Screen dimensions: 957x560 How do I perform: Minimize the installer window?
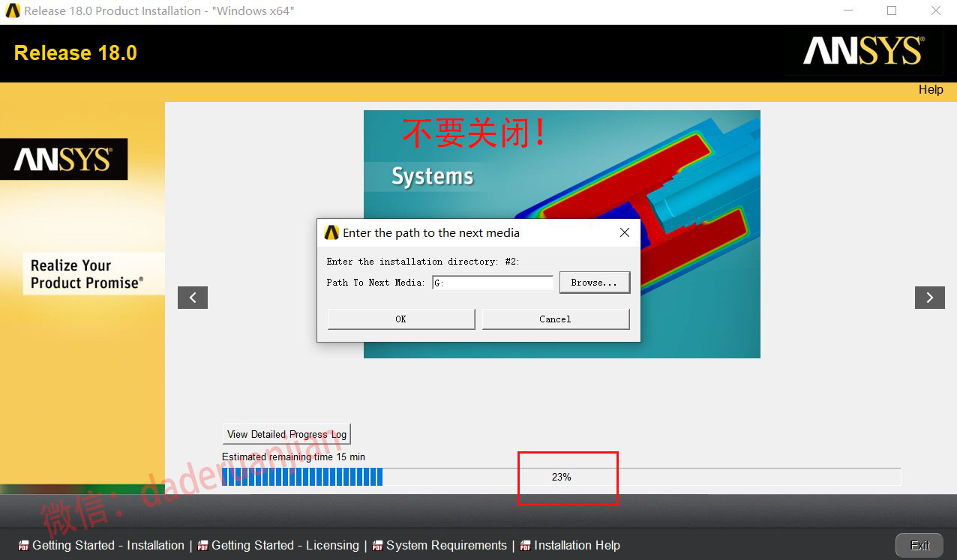click(847, 11)
